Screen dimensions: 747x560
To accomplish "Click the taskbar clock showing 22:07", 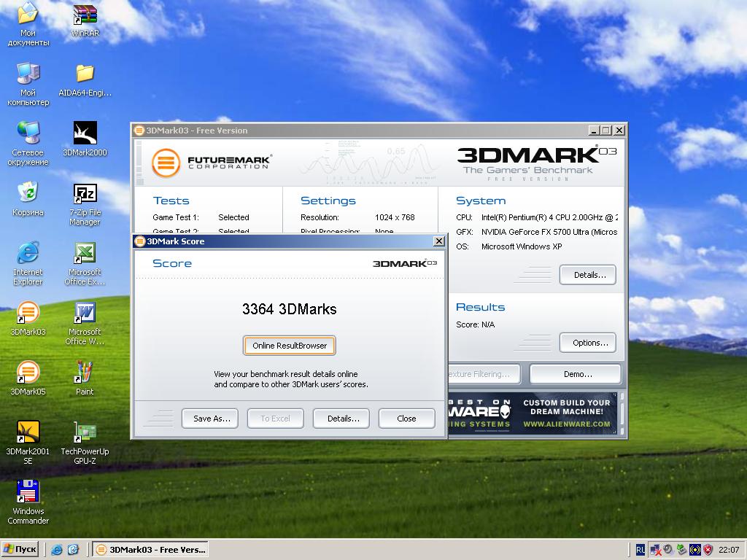I will coord(729,550).
